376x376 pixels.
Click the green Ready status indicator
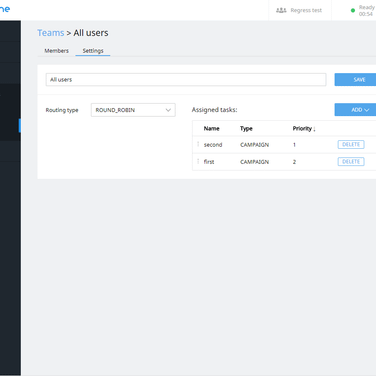point(353,10)
